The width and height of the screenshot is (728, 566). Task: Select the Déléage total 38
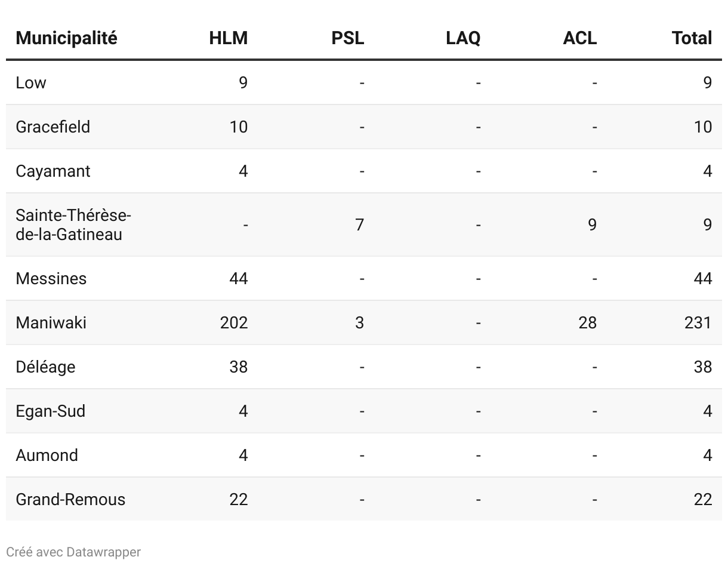703,367
